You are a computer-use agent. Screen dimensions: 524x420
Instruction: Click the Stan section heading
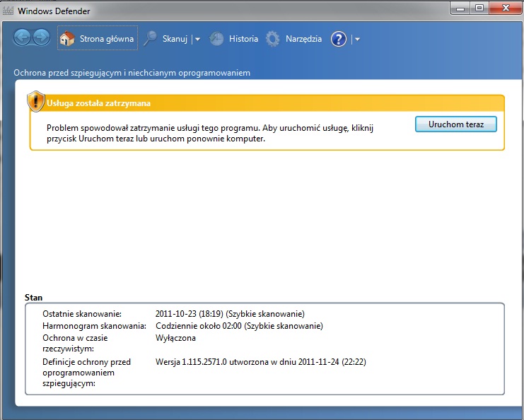[x=33, y=298]
